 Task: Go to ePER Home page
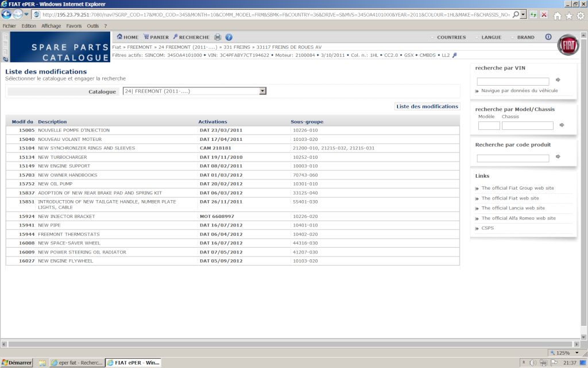127,37
